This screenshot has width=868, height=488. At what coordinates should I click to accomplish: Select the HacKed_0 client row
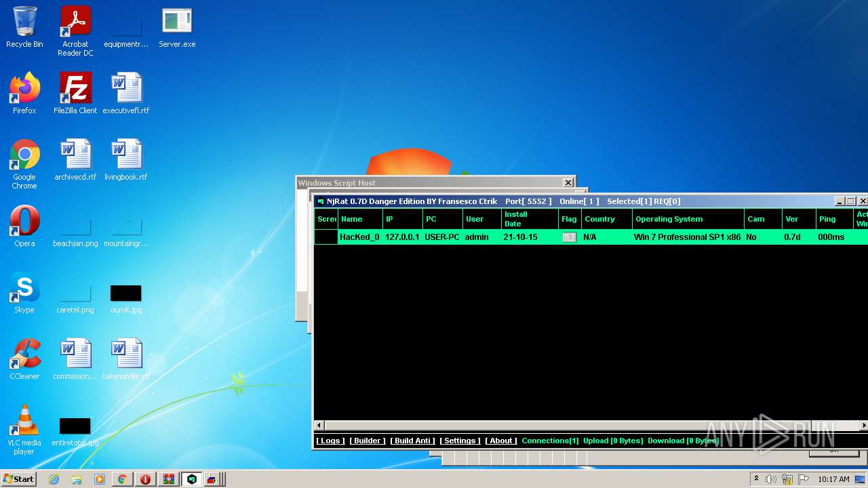coord(591,237)
